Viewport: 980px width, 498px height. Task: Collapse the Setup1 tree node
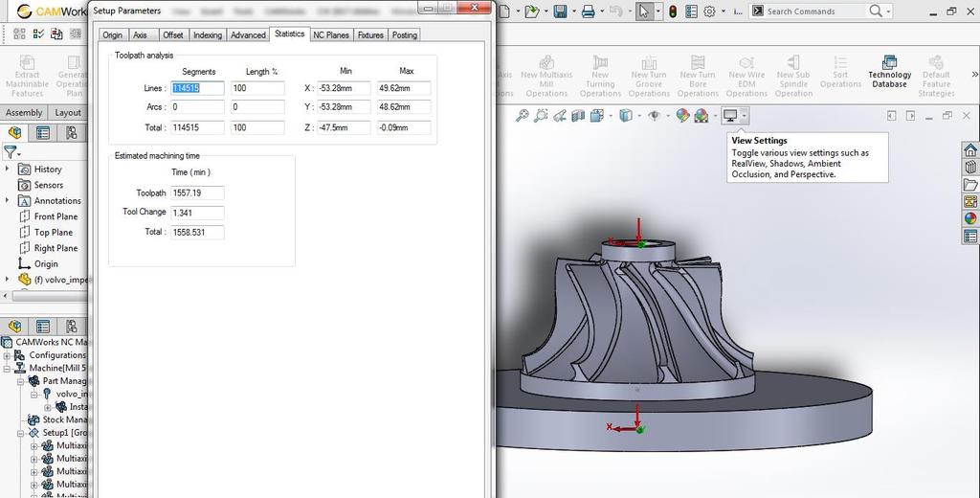[21, 433]
